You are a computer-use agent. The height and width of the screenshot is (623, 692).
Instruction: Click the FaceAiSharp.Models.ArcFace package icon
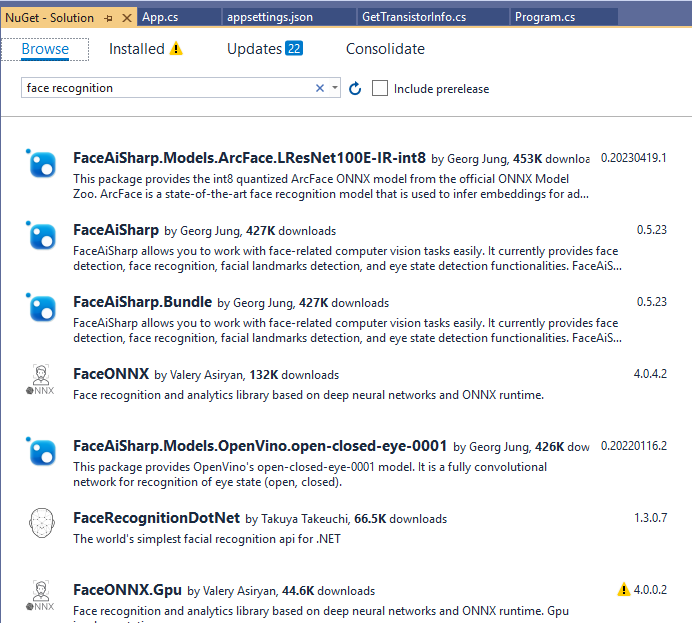(x=41, y=164)
